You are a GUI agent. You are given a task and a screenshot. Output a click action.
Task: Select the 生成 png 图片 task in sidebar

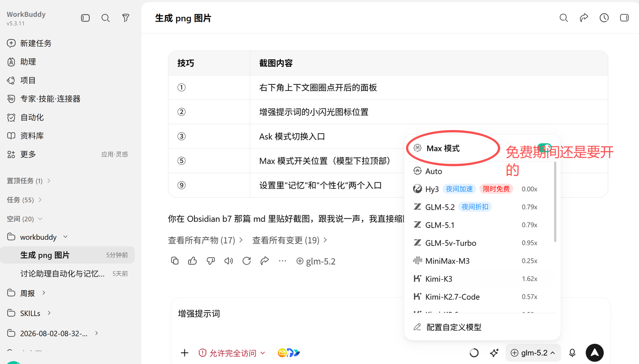click(68, 255)
